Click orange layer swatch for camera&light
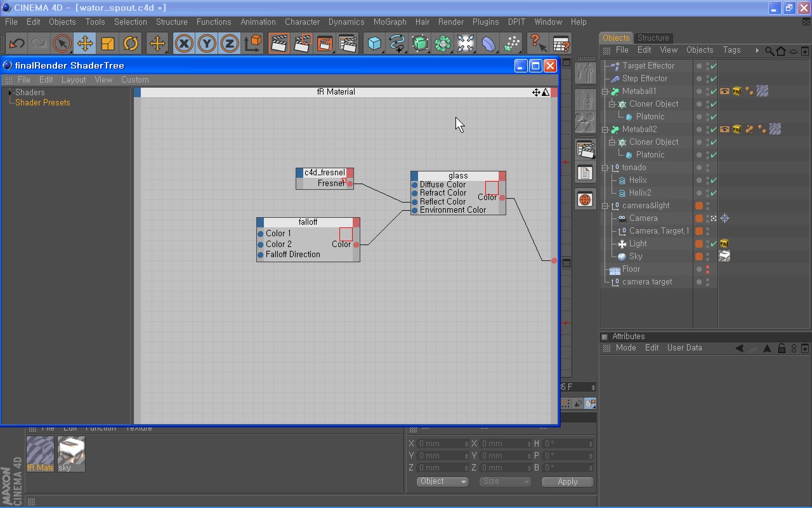This screenshot has height=508, width=812. click(699, 206)
